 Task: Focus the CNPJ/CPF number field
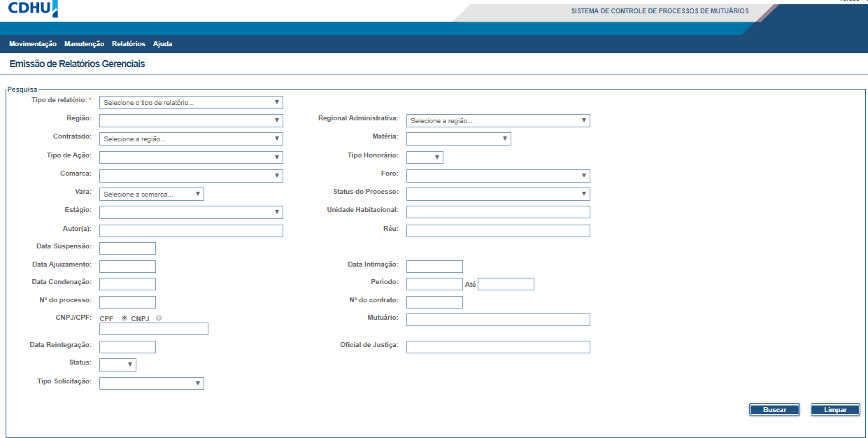[x=154, y=329]
